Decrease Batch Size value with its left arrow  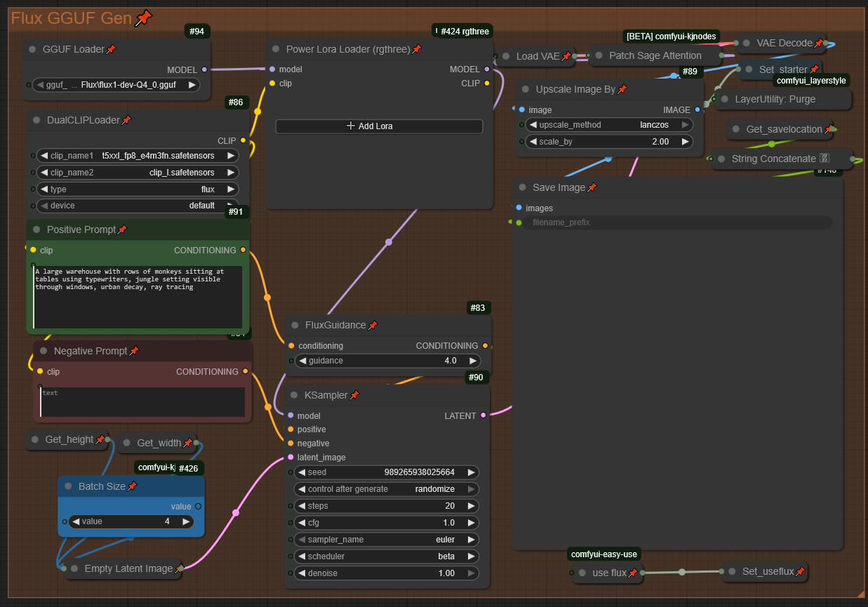click(x=75, y=521)
